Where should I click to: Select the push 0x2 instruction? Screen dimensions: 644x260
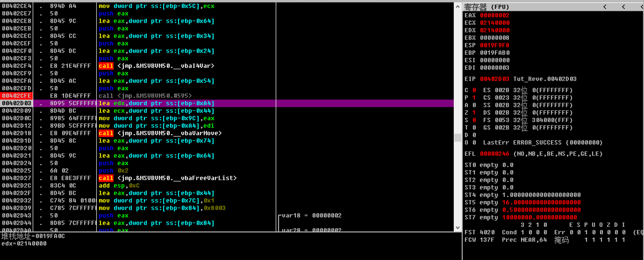pos(113,171)
